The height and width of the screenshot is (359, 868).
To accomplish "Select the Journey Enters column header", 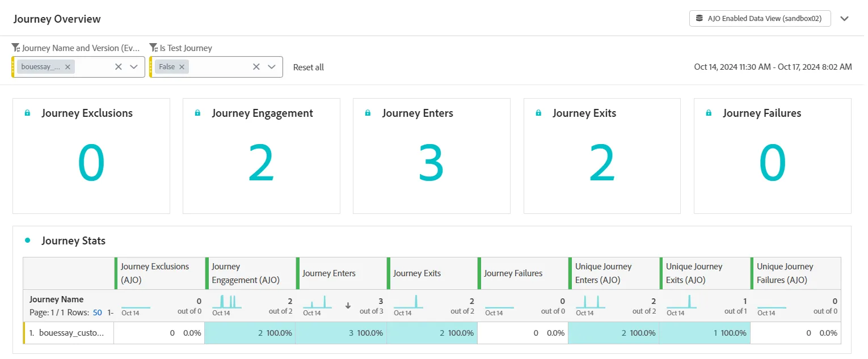I will [x=342, y=273].
